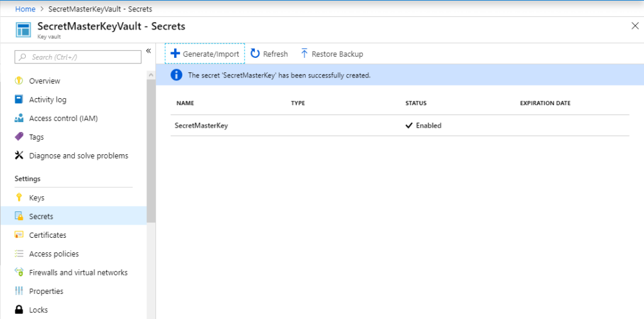The height and width of the screenshot is (319, 644).
Task: Click Generate/Import button
Action: click(205, 54)
